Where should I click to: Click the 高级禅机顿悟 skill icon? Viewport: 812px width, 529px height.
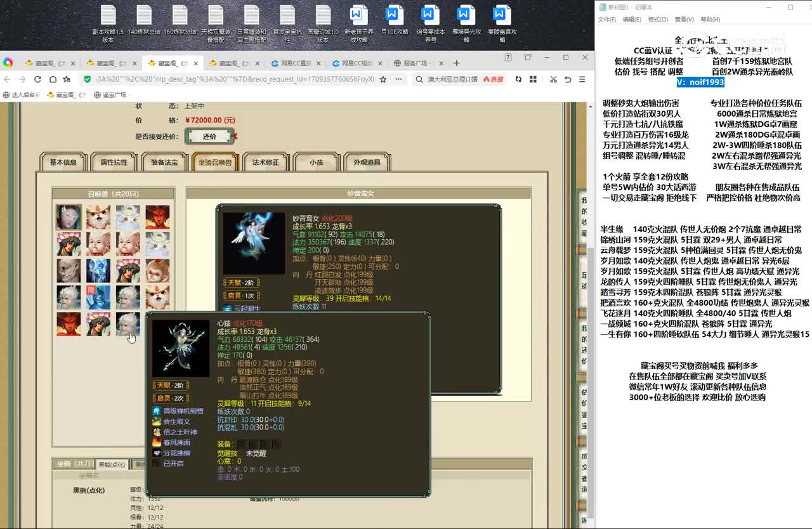[x=157, y=411]
